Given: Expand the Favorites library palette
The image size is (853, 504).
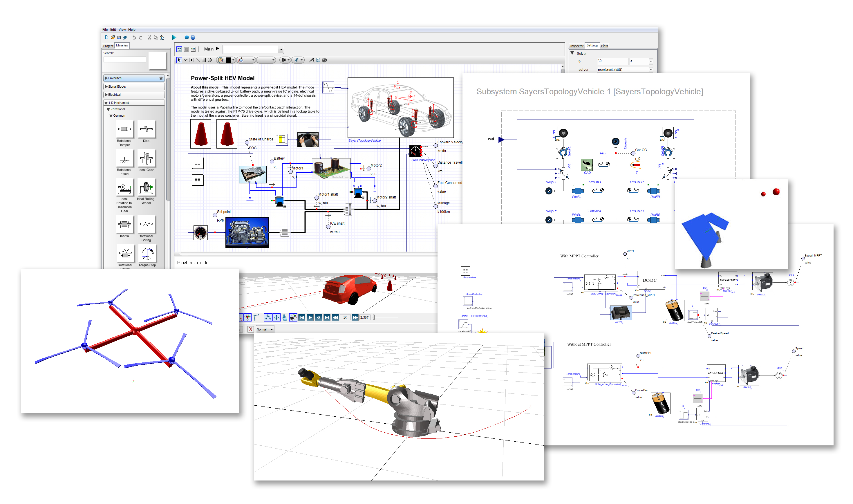Looking at the screenshot, I should [134, 78].
